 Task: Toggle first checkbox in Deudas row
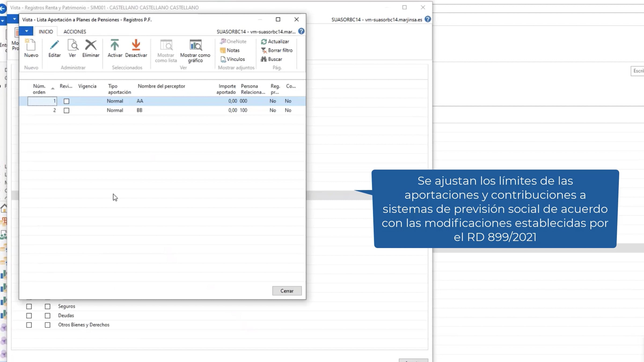(x=29, y=316)
